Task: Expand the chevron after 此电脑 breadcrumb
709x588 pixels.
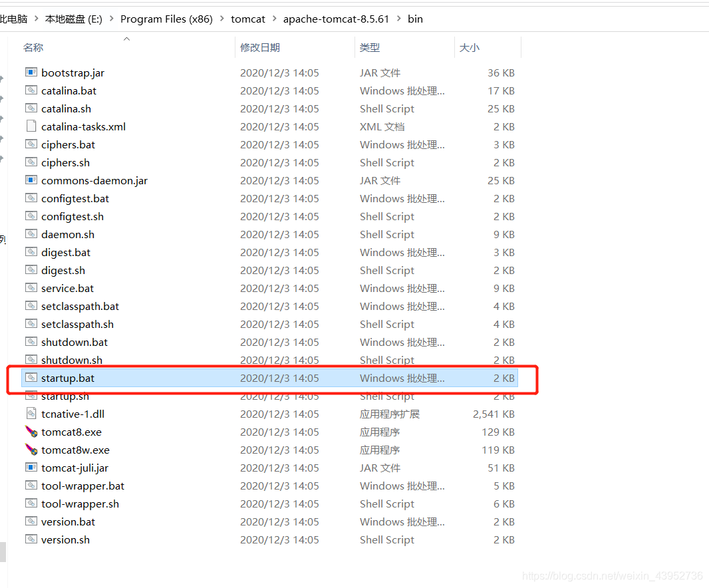Action: [x=37, y=19]
